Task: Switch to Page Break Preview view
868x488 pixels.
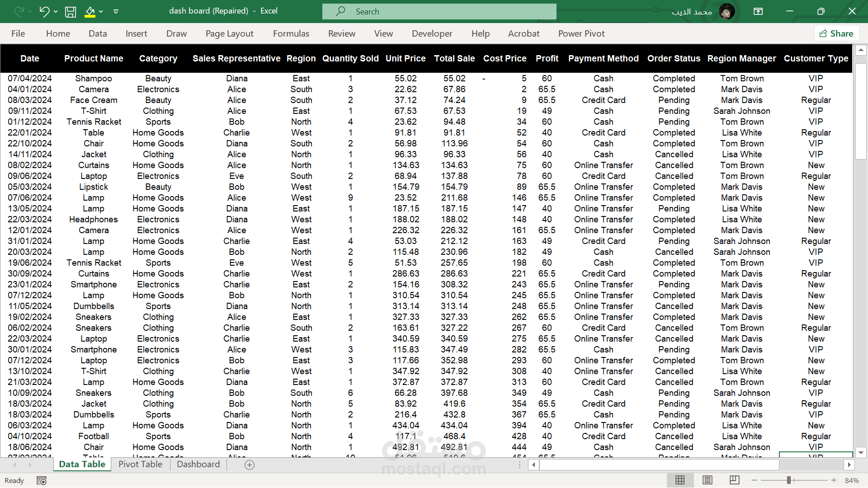Action: click(x=735, y=480)
